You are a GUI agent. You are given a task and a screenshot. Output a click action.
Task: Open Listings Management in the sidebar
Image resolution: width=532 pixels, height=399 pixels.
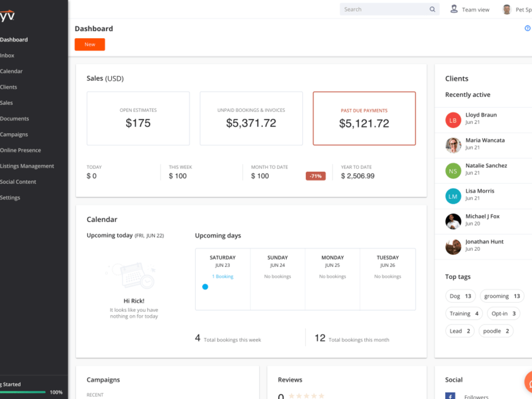coord(27,166)
